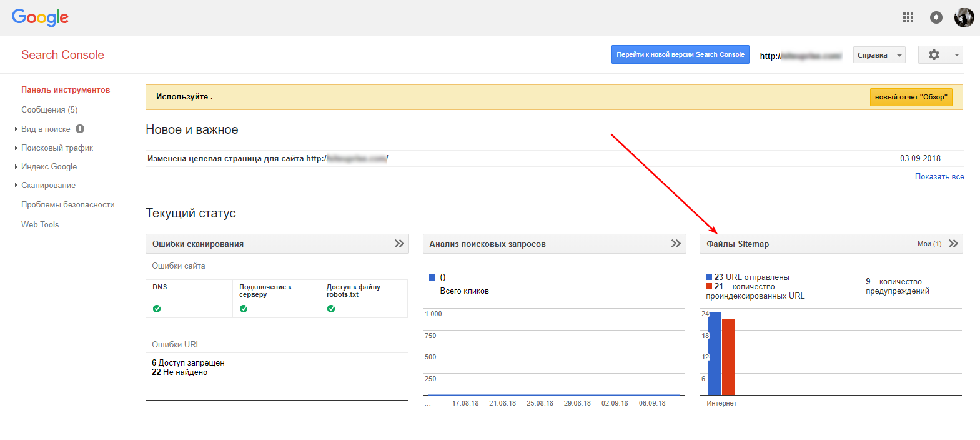Screen dimensions: 980x440
Task: Open Сообщения (5) in the sidebar
Action: 49,110
